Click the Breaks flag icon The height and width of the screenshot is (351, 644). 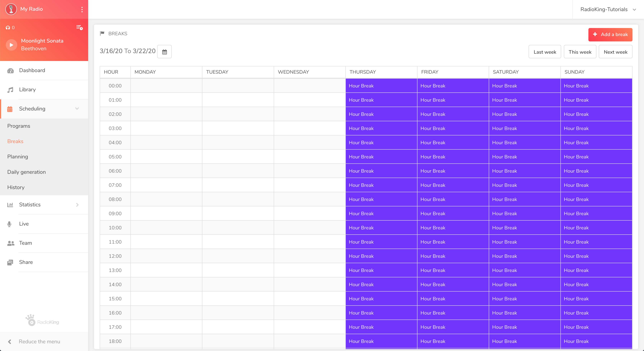102,33
